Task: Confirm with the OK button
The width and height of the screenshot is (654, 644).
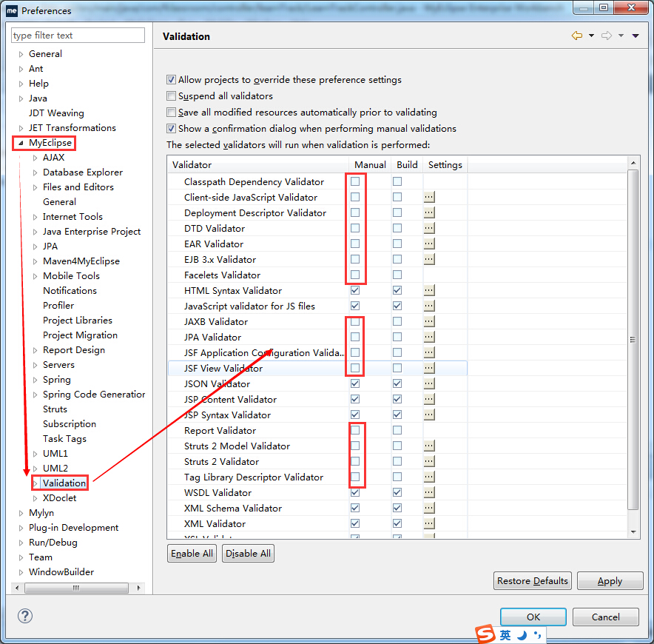Action: (533, 617)
